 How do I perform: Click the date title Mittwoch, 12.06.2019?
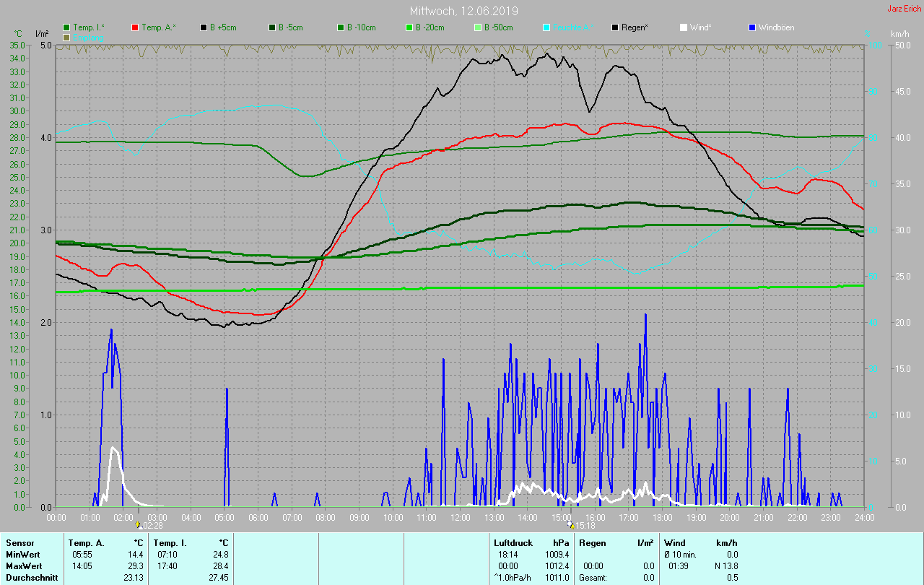coord(463,11)
